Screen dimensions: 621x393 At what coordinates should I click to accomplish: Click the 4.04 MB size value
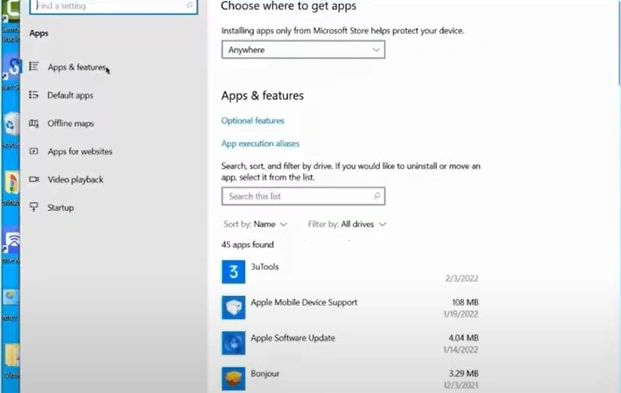pyautogui.click(x=463, y=338)
